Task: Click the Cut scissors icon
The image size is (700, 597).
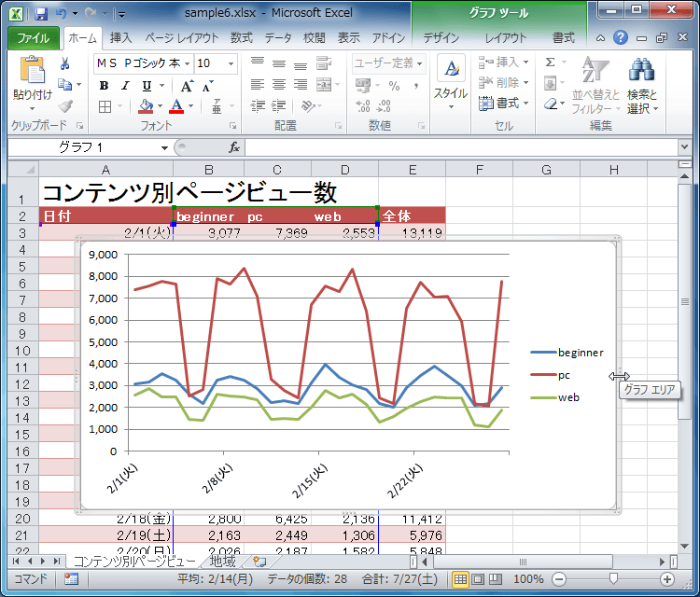Action: (64, 63)
